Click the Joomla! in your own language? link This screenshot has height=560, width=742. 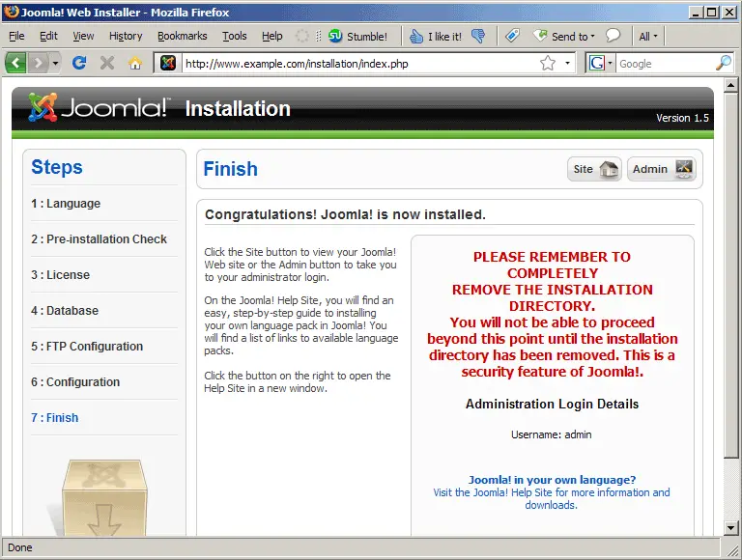(x=552, y=480)
